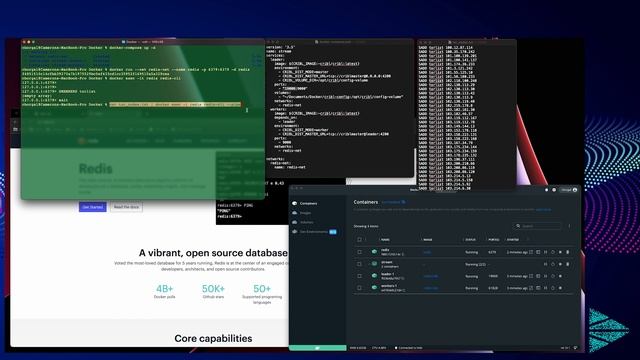
Task: Click the stream stack name
Action: click(x=387, y=262)
